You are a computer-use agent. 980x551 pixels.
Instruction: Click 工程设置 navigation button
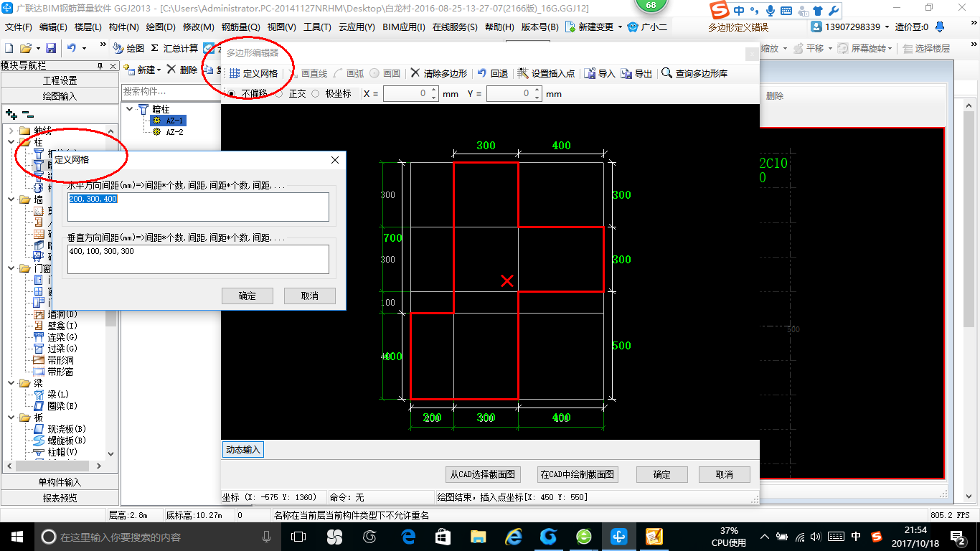coord(60,80)
